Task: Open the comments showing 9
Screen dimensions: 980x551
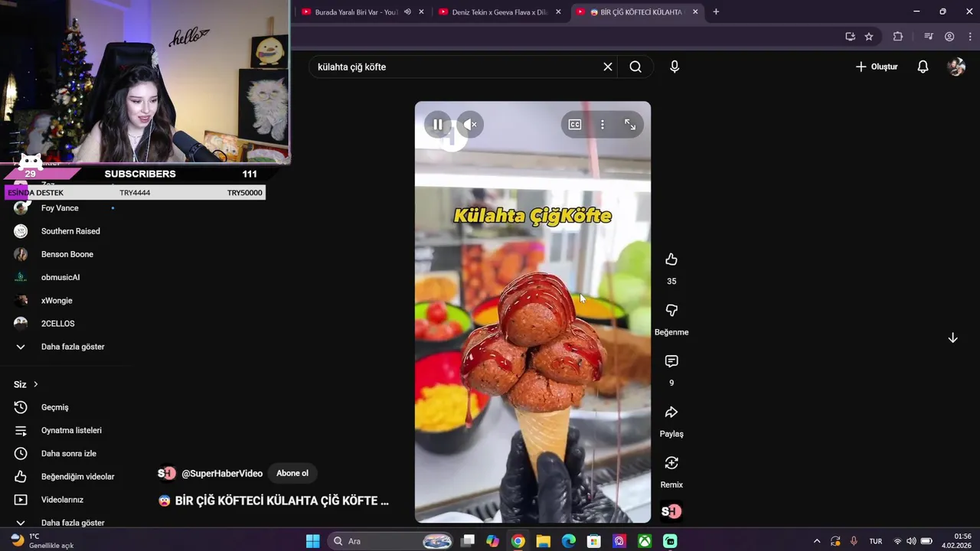Action: (671, 361)
